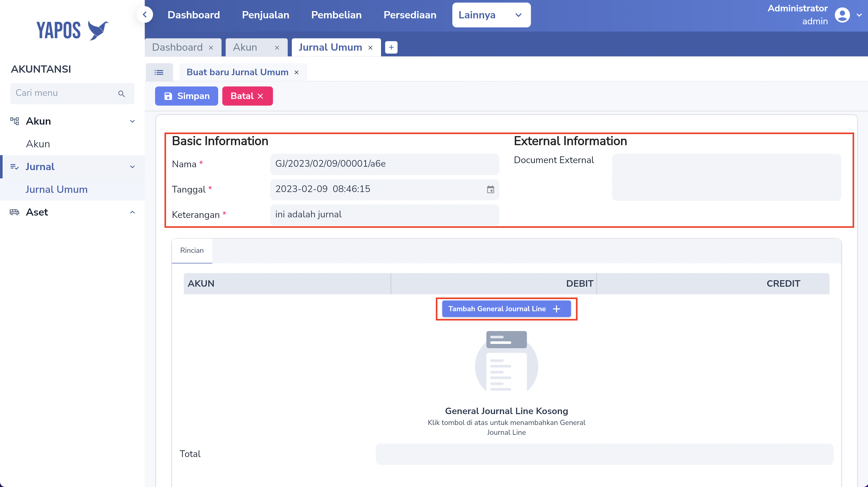868x487 pixels.
Task: Select Jurnal group in sidebar
Action: (72, 166)
